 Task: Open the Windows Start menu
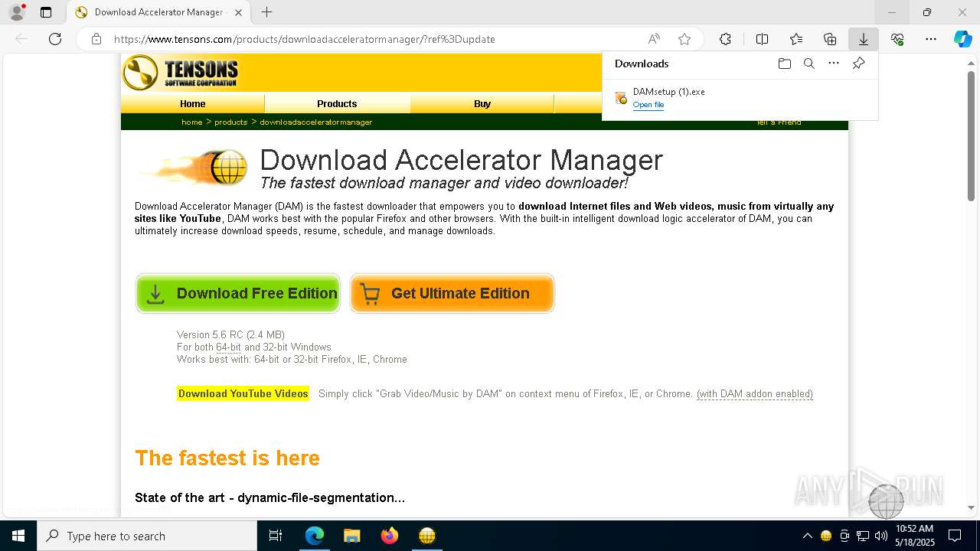pos(18,536)
